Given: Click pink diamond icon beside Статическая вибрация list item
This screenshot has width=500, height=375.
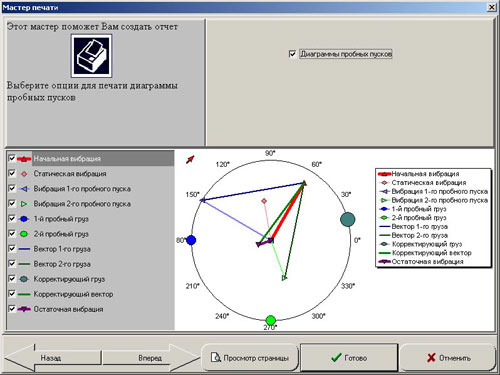Looking at the screenshot, I should point(24,174).
